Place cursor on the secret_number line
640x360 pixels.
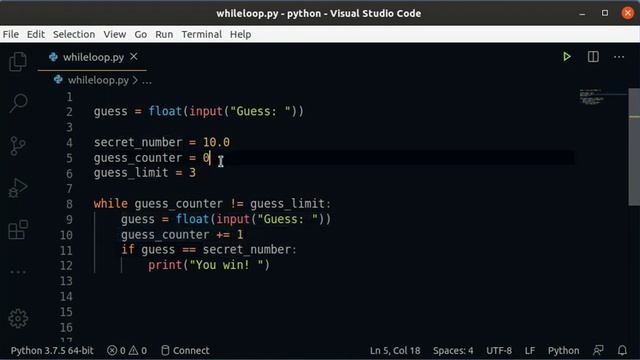point(162,142)
